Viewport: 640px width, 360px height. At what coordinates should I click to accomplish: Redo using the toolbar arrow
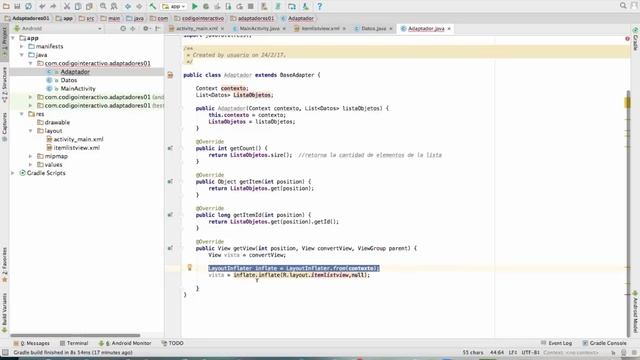coord(53,6)
